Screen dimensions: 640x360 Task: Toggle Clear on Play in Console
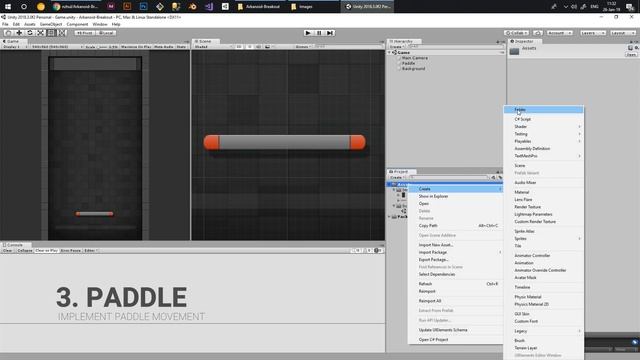[x=47, y=251]
